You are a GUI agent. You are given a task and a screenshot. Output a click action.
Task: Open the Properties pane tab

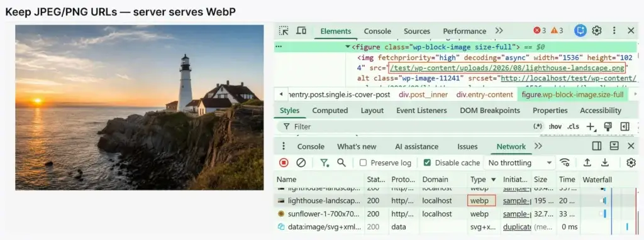[x=550, y=111]
